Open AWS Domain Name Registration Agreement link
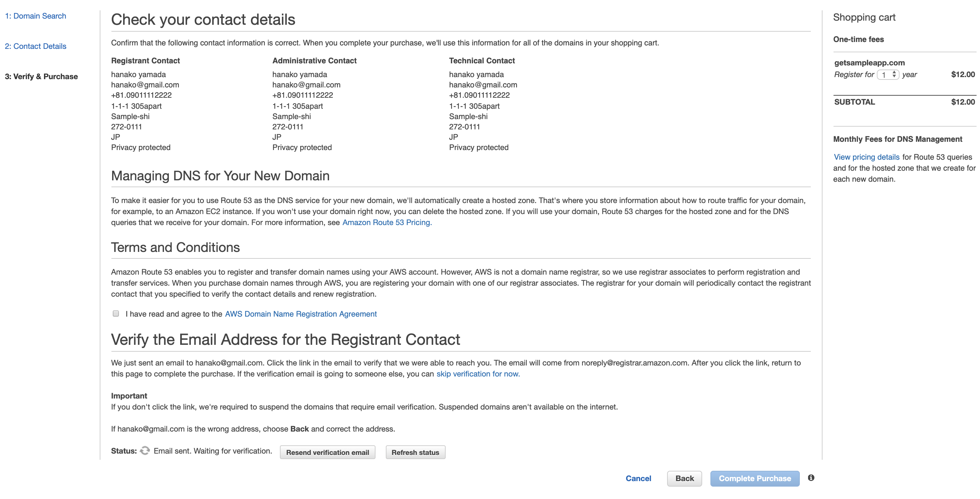980x499 pixels. point(301,314)
